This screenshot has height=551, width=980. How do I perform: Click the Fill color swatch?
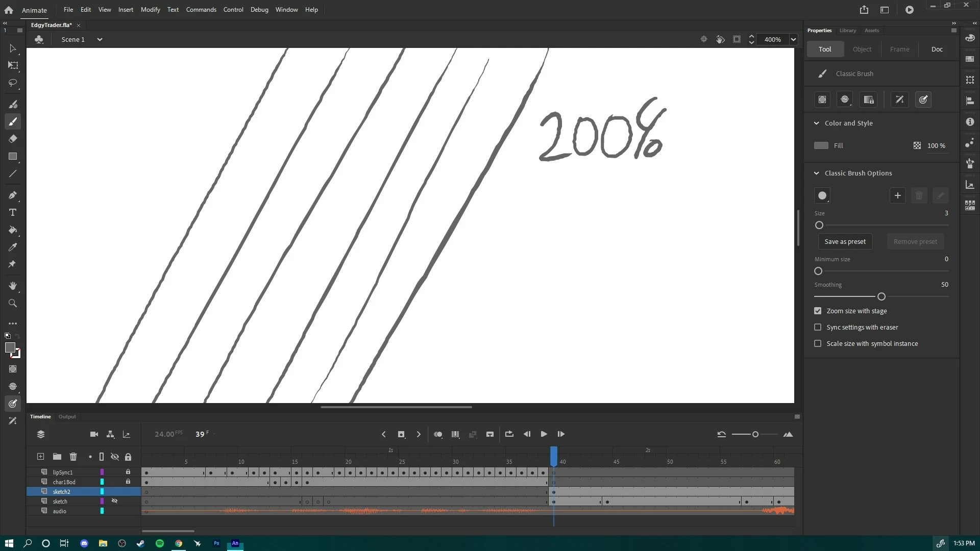coord(821,145)
